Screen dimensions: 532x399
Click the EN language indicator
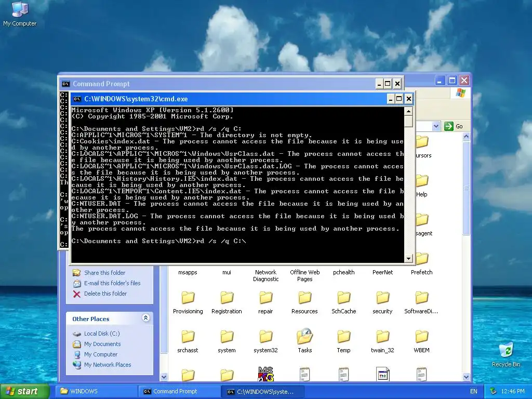point(474,392)
